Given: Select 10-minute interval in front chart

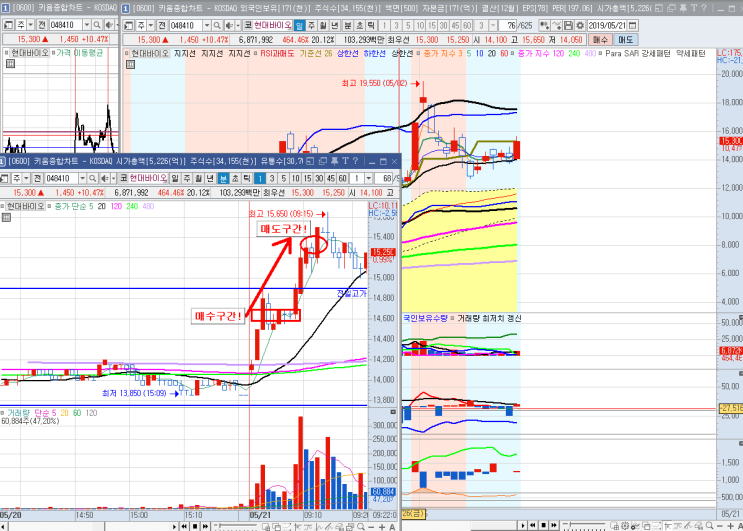Looking at the screenshot, I should [x=295, y=178].
